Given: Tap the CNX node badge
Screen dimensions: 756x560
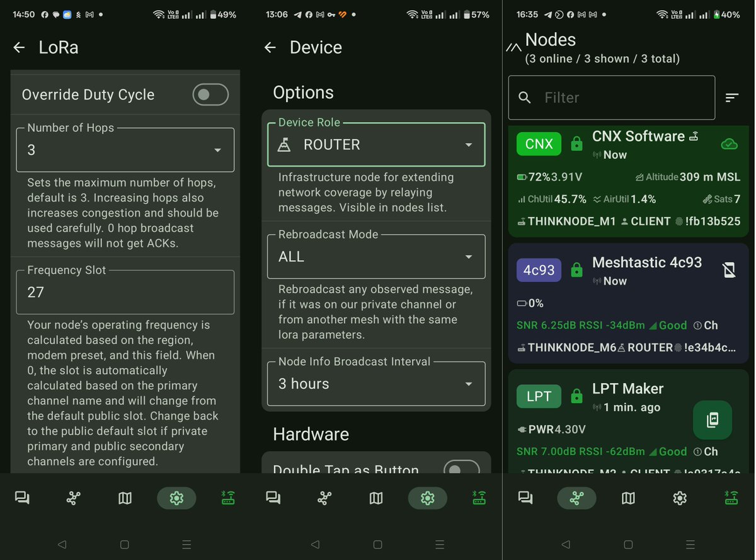Looking at the screenshot, I should pyautogui.click(x=539, y=144).
